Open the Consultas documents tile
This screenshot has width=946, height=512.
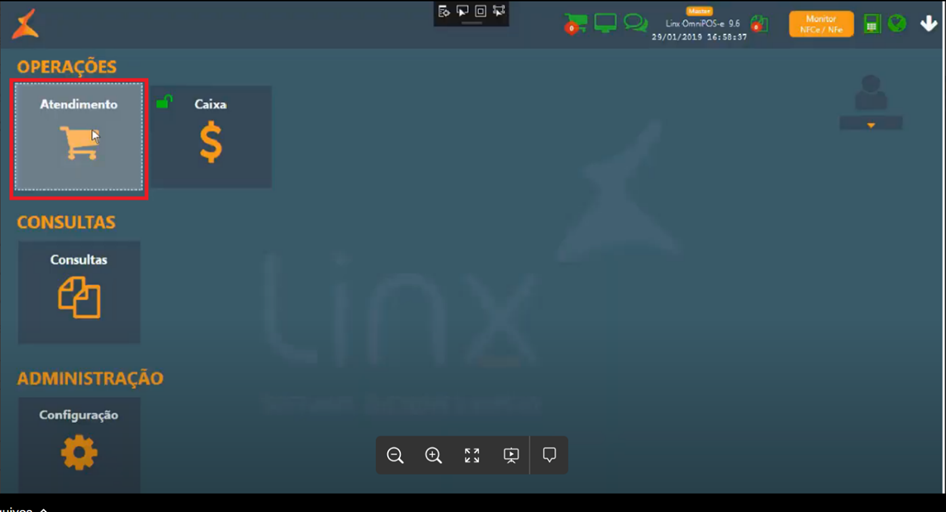pyautogui.click(x=79, y=292)
